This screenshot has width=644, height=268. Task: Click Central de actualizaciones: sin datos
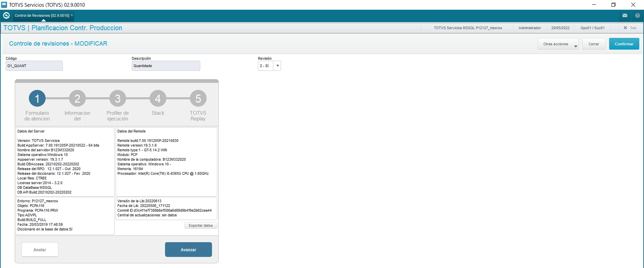pyautogui.click(x=147, y=215)
